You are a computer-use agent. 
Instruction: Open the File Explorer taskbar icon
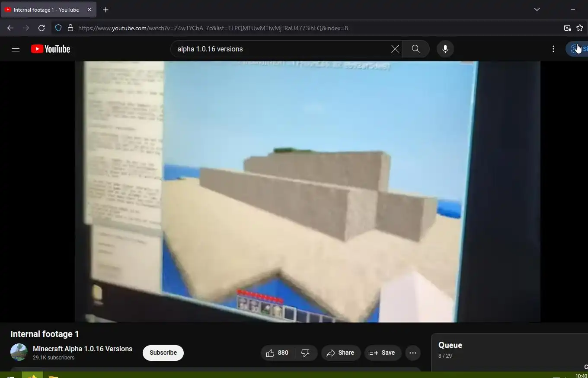53,376
